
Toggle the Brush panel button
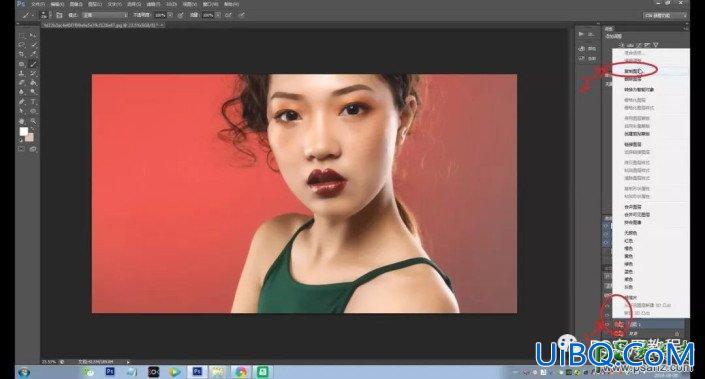pos(59,15)
